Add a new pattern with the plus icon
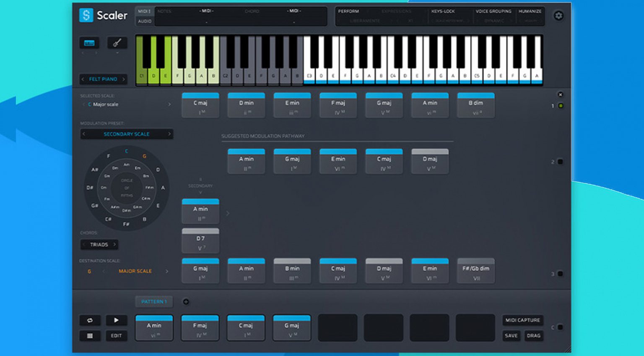Viewport: 644px width, 356px height. (x=186, y=302)
